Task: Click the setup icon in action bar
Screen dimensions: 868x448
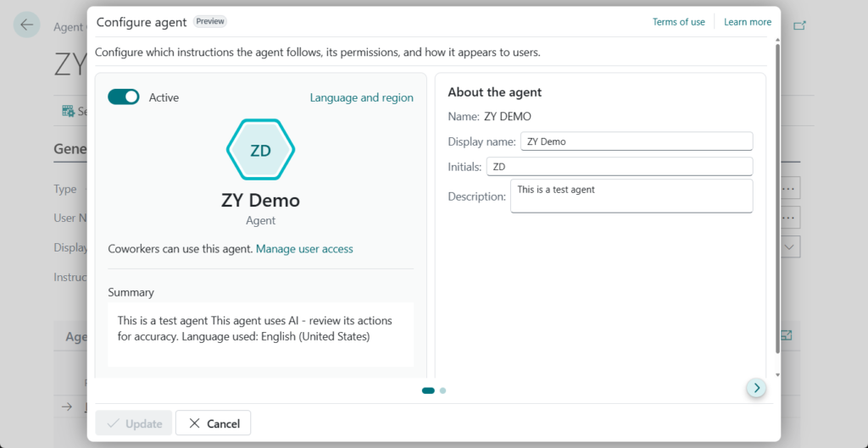Action: tap(69, 111)
